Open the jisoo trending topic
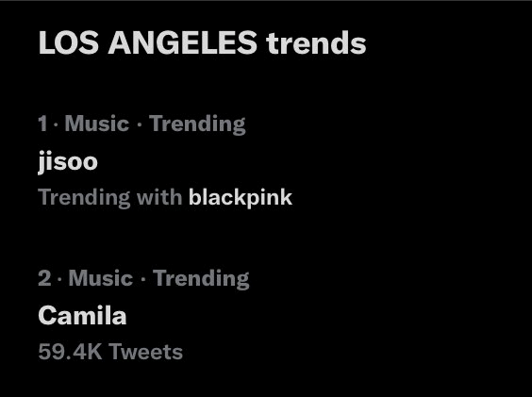 68,161
